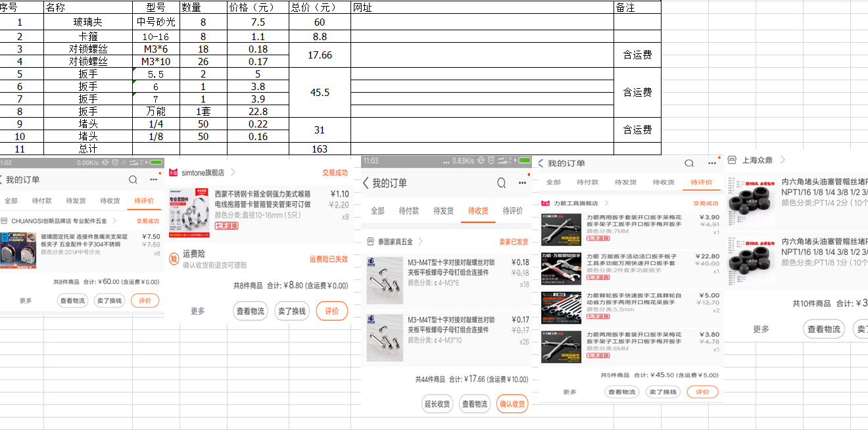Click the store icon next to 泰固家具五金

(369, 242)
